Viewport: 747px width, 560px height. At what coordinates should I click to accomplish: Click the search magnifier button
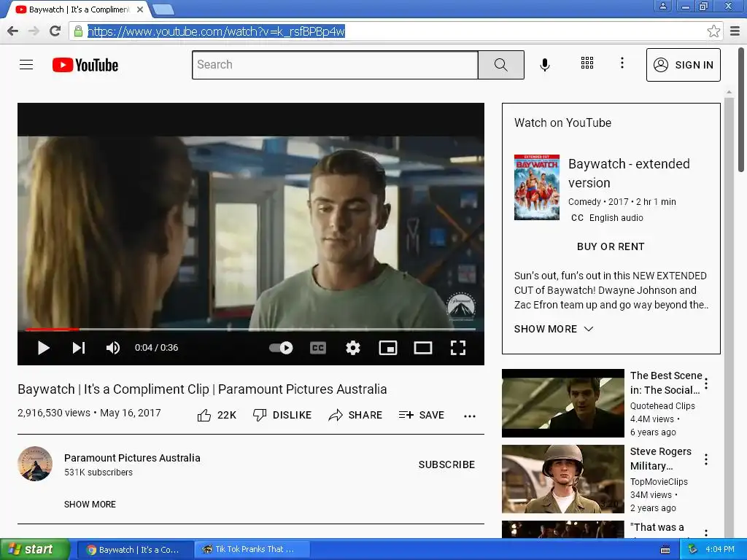coord(500,65)
